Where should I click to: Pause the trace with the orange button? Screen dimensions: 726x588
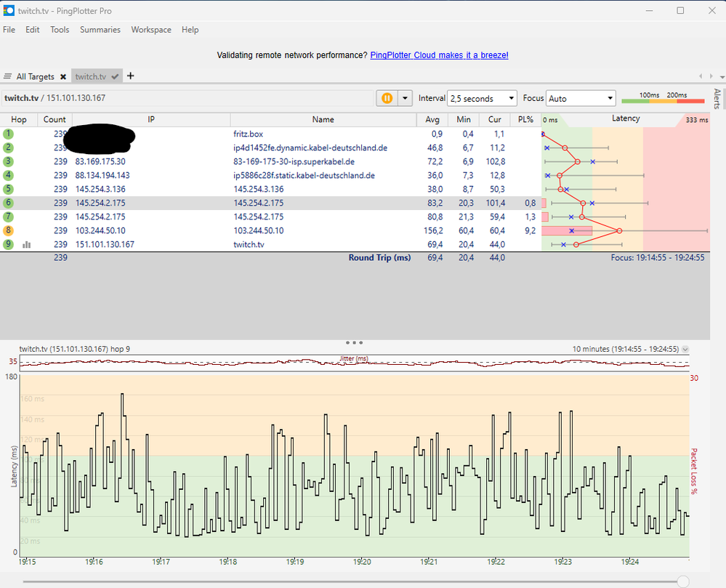coord(387,98)
